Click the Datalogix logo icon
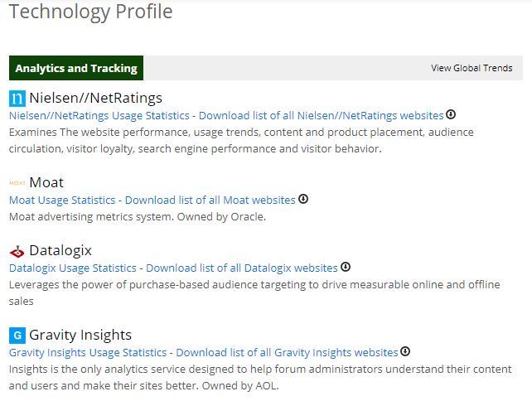The image size is (532, 401). pyautogui.click(x=17, y=251)
